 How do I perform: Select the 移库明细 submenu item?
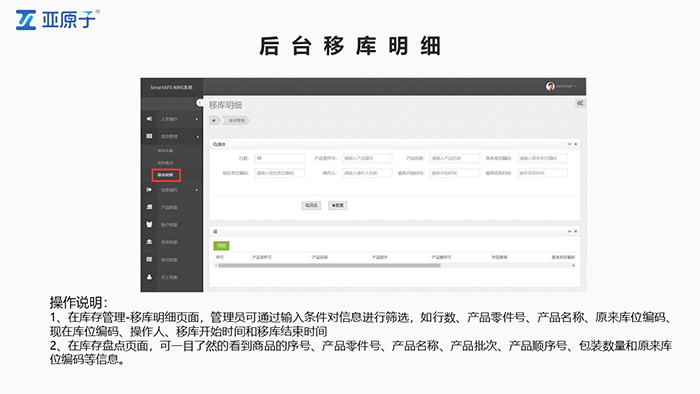click(166, 175)
